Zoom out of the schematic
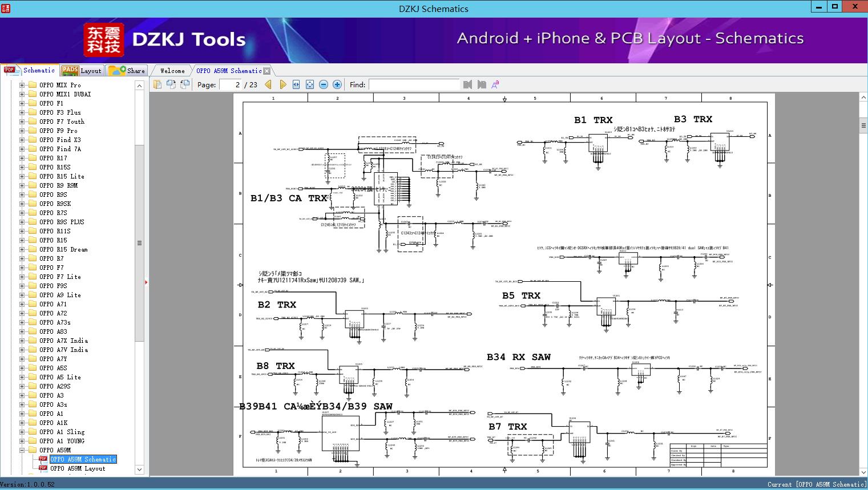 coord(324,84)
